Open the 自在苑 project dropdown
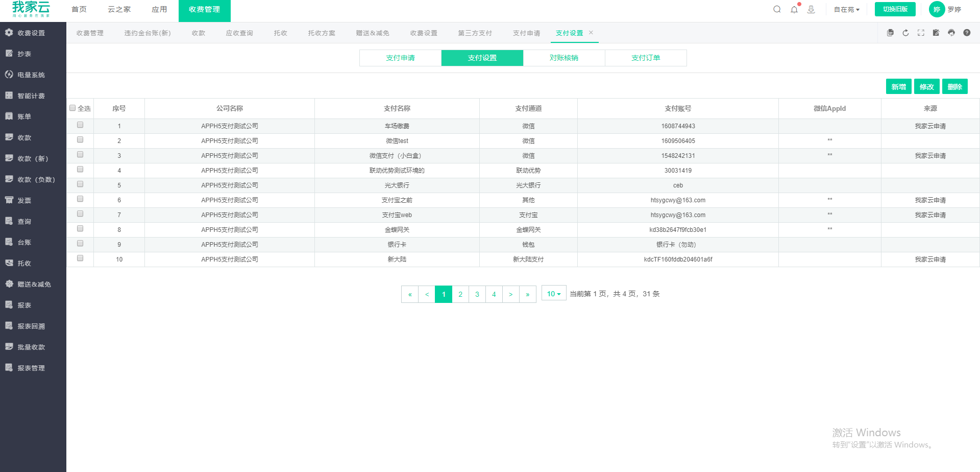This screenshot has width=980, height=472. coord(847,10)
